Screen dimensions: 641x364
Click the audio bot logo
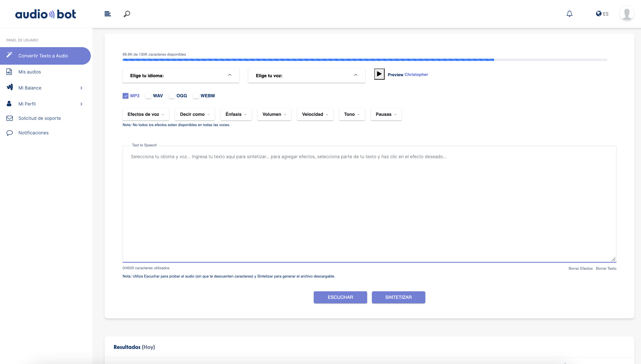pos(45,14)
